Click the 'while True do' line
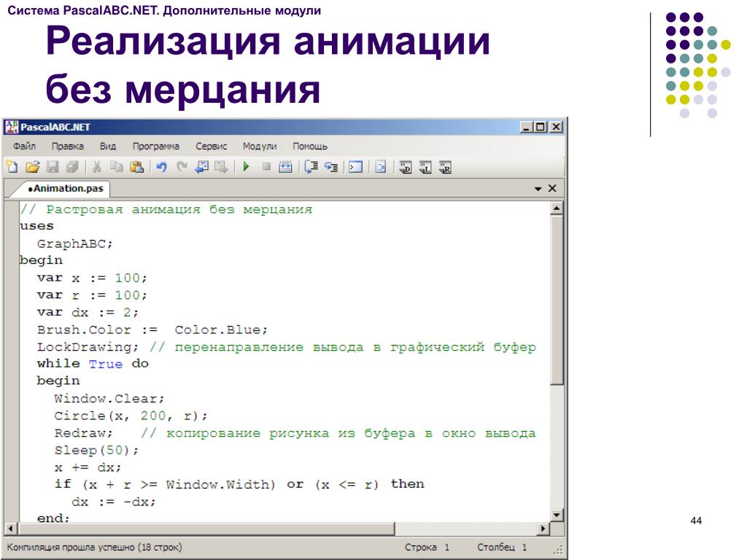Viewport: 747px width, 560px height. pyautogui.click(x=93, y=364)
